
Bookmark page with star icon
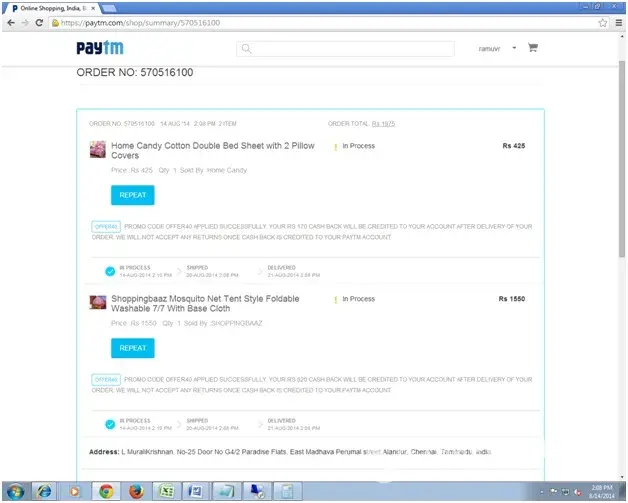[x=603, y=23]
